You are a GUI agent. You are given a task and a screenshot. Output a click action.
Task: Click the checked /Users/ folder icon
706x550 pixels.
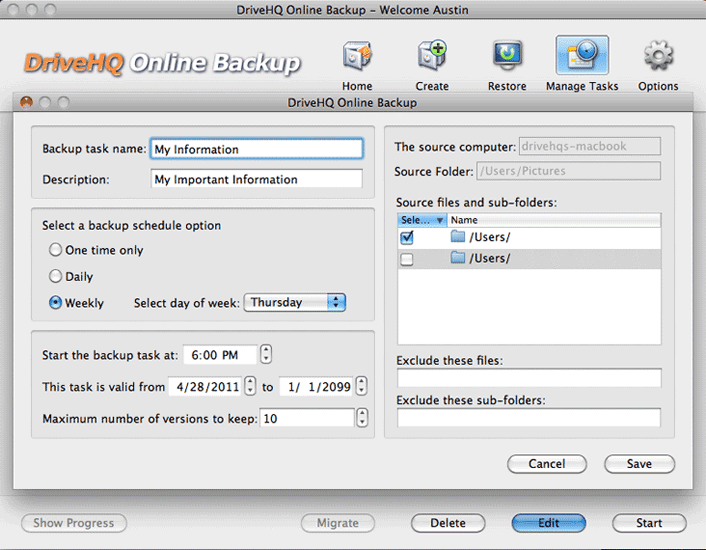pos(459,238)
